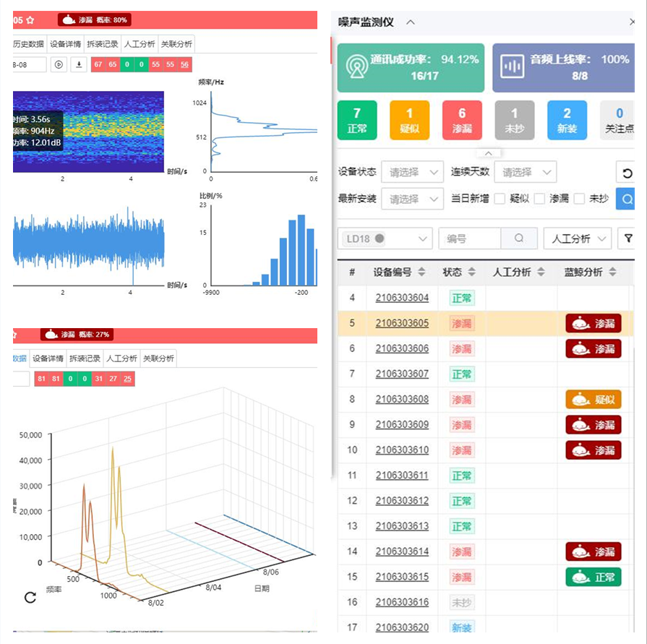647x644 pixels.
Task: Click the blue search magnifier button
Action: coord(626,199)
